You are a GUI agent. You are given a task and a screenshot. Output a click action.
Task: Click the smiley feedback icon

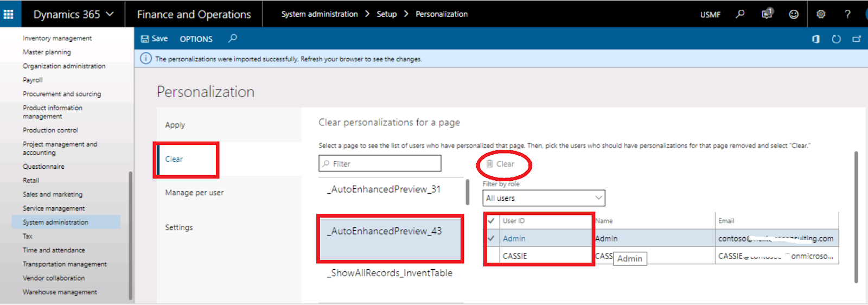coord(794,14)
